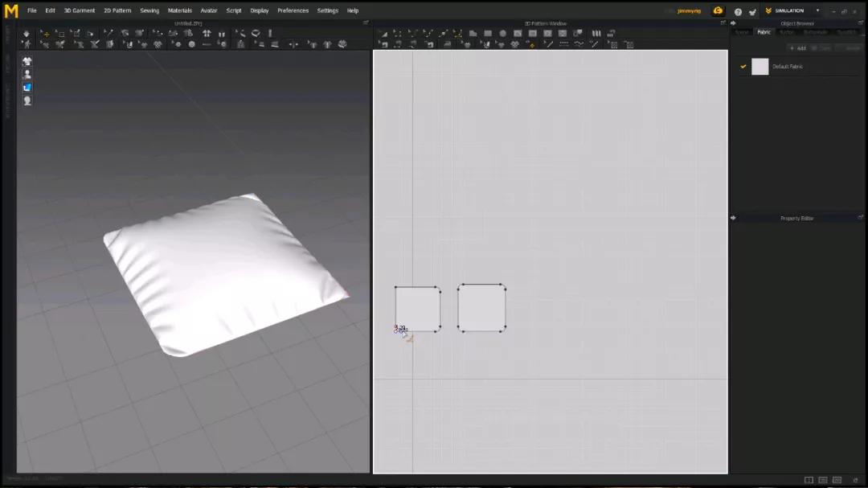Click the garment display icon in viewport sidebar

click(27, 61)
